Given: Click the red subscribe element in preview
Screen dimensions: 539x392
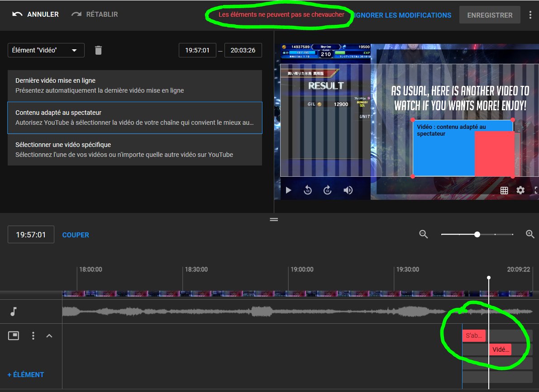Looking at the screenshot, I should pos(494,154).
